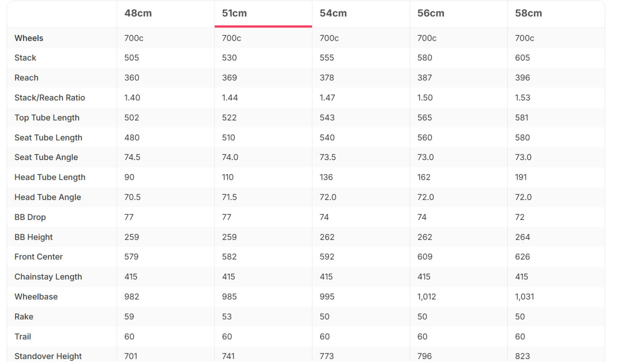Switch to the 56cm size column
644x362 pixels.
431,13
